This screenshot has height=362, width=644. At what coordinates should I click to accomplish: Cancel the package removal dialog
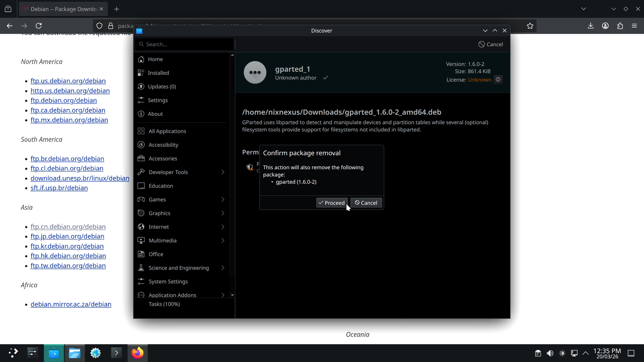click(366, 203)
